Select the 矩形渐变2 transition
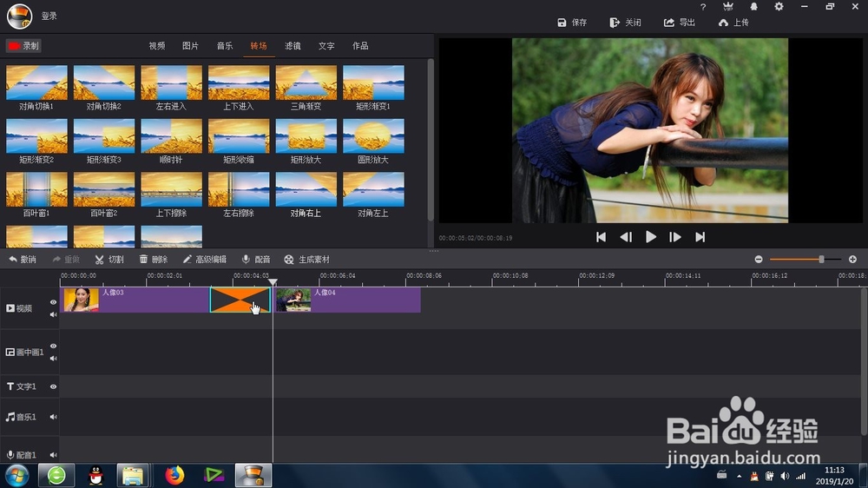This screenshot has height=488, width=868. 36,136
